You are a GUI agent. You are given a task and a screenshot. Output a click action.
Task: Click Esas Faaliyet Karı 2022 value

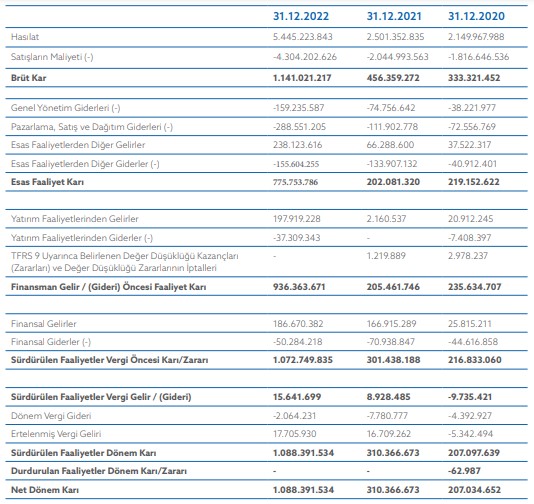point(295,182)
